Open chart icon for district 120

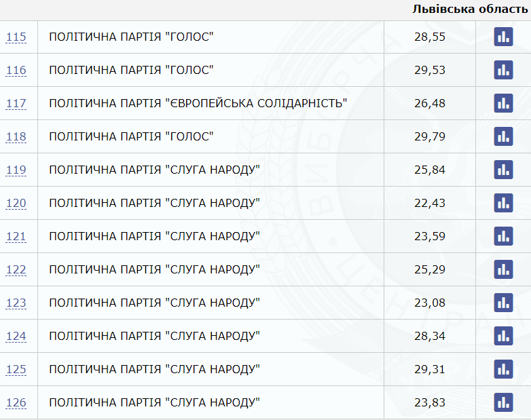(503, 203)
